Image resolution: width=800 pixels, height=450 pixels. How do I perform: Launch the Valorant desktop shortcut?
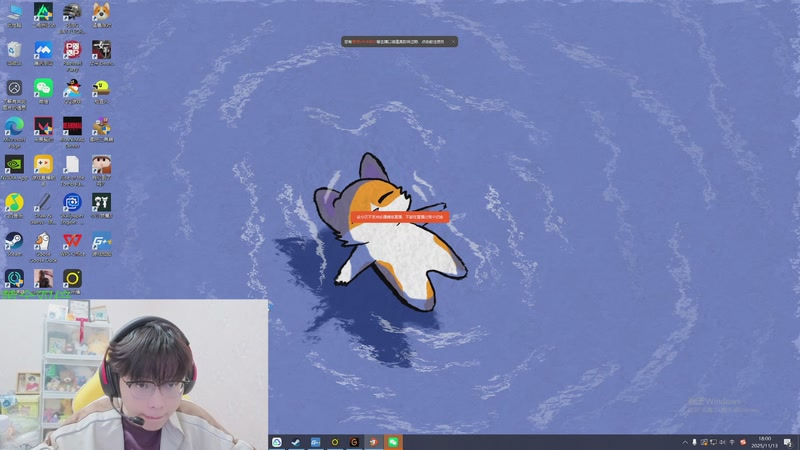(43, 129)
